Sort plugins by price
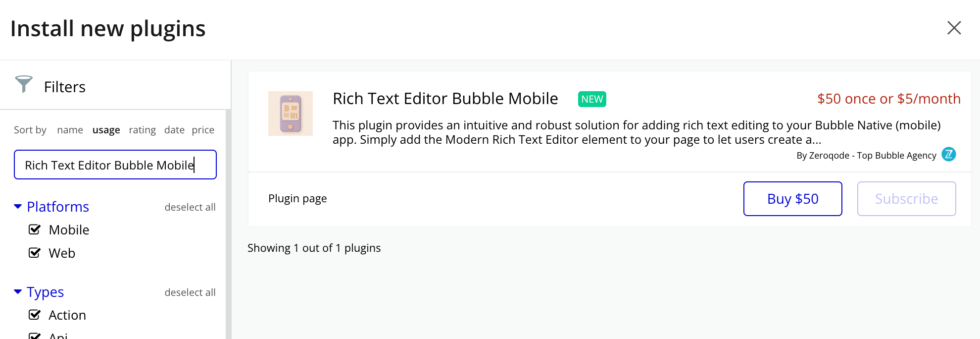The image size is (980, 339). pyautogui.click(x=203, y=130)
